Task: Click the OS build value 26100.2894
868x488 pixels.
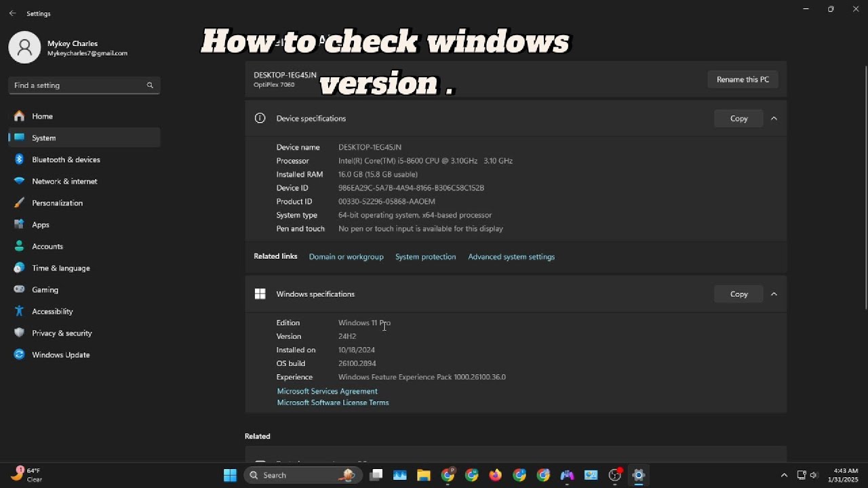Action: tap(357, 363)
